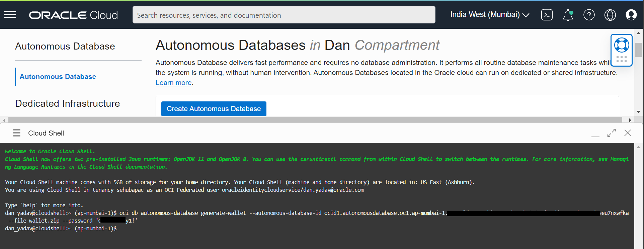The height and width of the screenshot is (249, 644).
Task: Click Create Autonomous Database button
Action: pyautogui.click(x=214, y=109)
